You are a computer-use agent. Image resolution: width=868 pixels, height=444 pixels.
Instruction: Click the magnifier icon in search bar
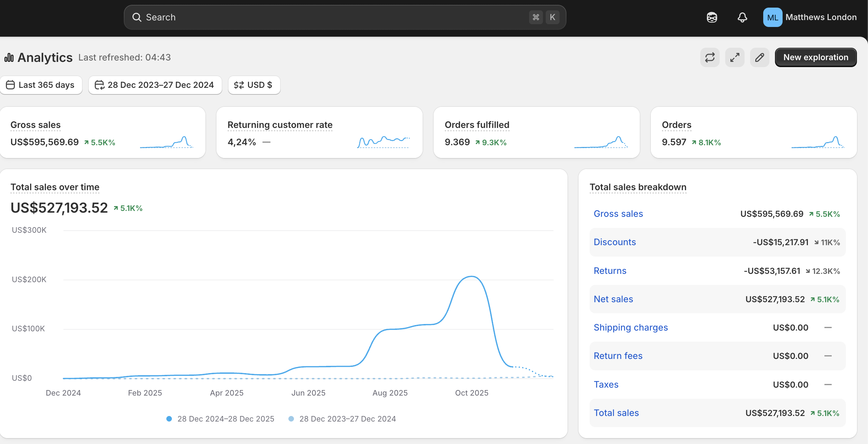coord(137,17)
